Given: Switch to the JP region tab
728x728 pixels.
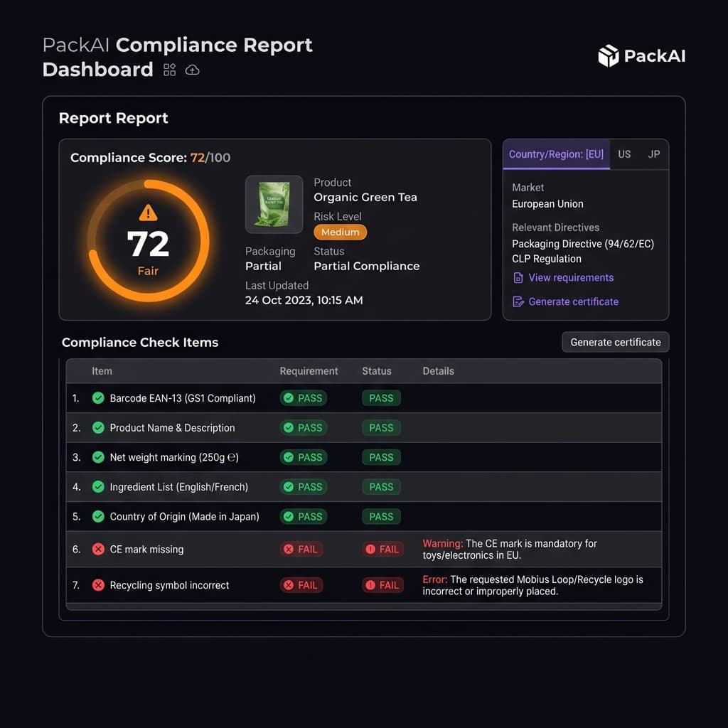Looking at the screenshot, I should tap(654, 154).
